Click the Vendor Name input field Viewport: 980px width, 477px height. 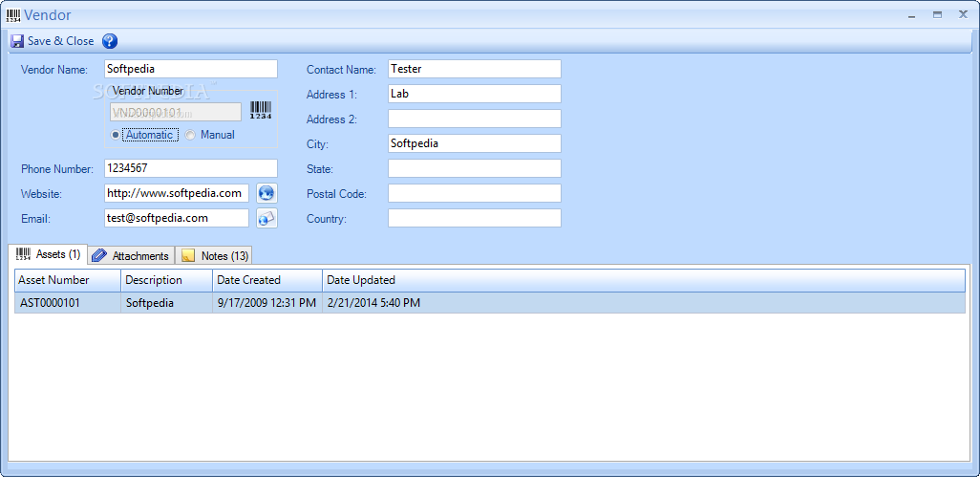(x=191, y=69)
